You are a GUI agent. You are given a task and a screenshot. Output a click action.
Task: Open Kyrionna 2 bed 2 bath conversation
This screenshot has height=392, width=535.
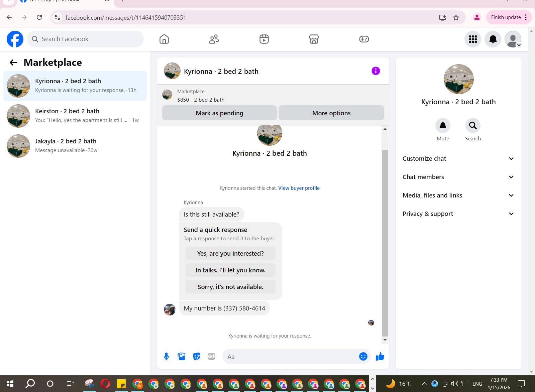(75, 86)
